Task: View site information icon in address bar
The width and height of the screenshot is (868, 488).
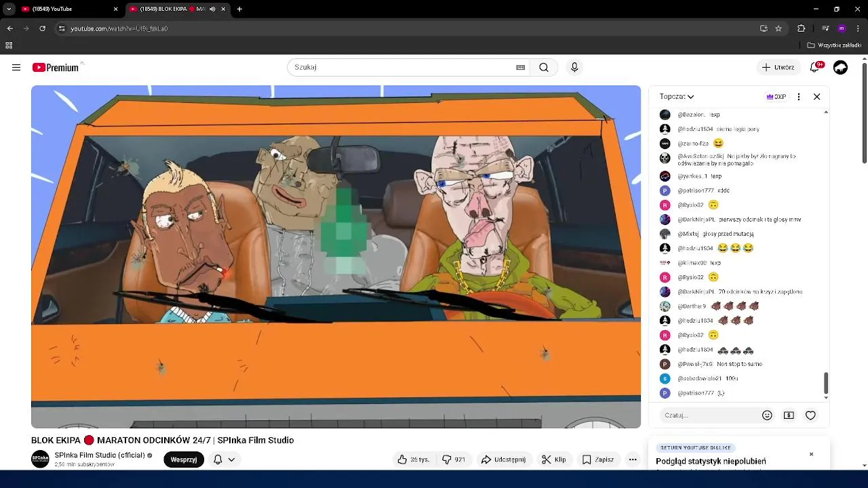Action: pos(62,28)
